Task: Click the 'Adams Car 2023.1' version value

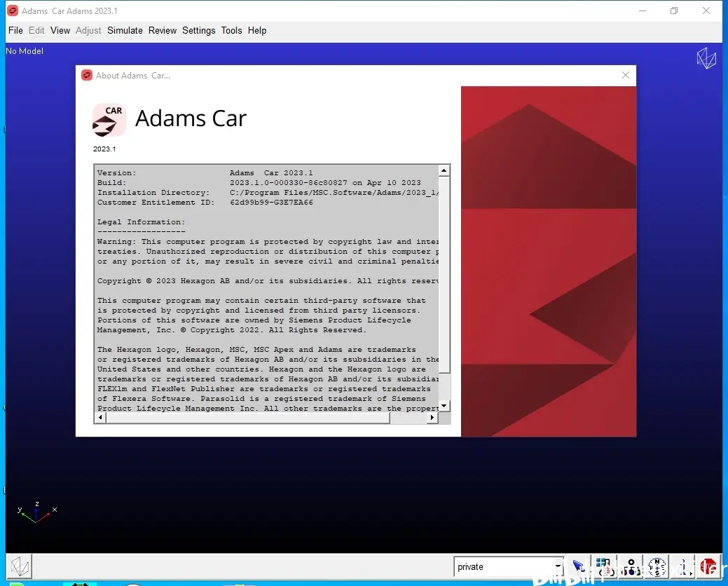Action: pyautogui.click(x=271, y=172)
